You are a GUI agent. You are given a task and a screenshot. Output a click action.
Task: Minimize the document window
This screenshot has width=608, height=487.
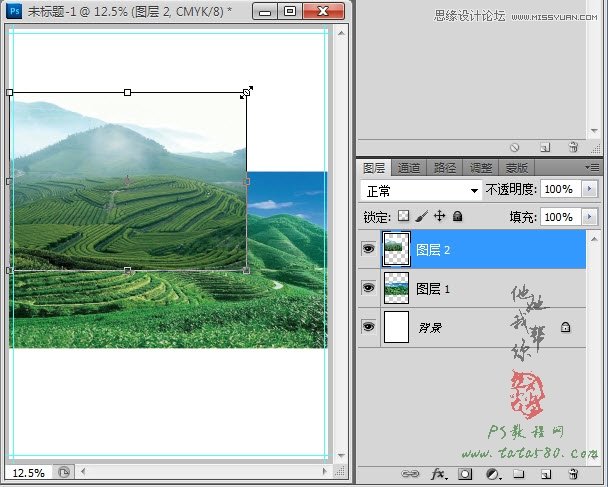point(265,11)
